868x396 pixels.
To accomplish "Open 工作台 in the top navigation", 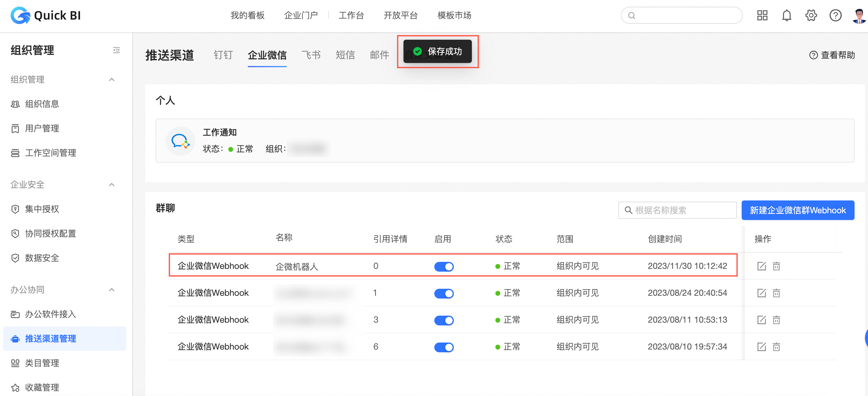I will click(351, 16).
